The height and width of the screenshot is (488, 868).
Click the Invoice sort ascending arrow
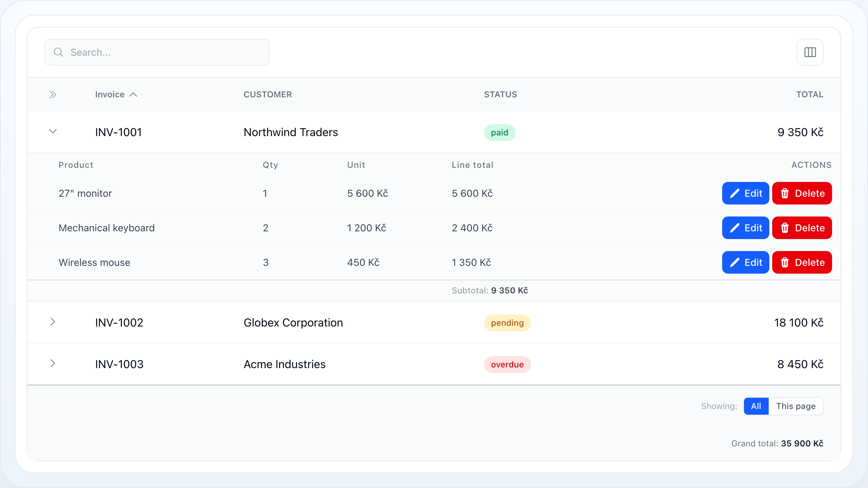(133, 94)
